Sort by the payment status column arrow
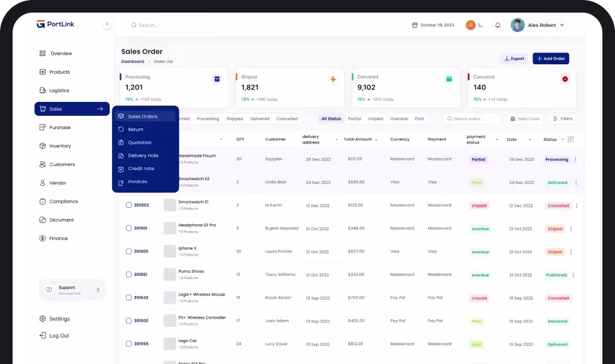This screenshot has width=615, height=364. (497, 139)
